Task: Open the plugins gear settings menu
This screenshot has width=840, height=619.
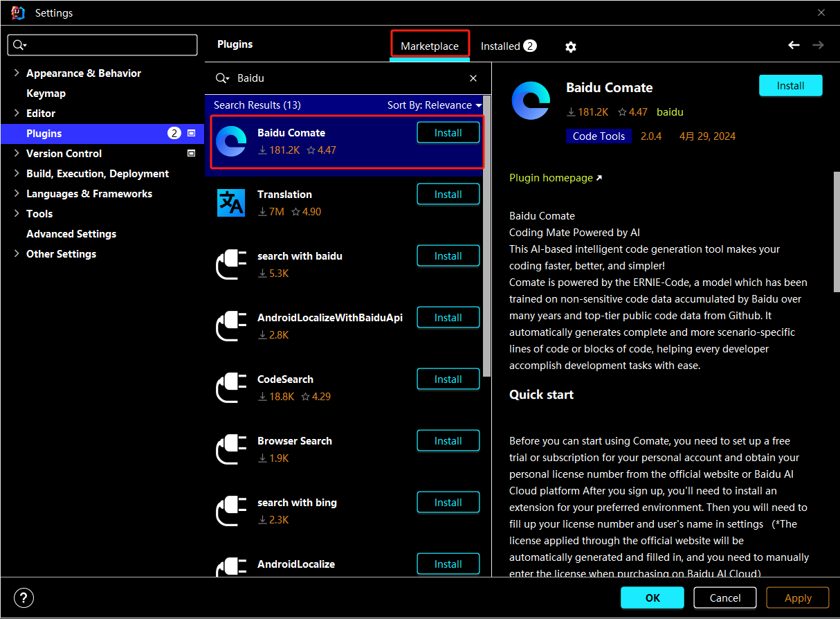Action: click(x=571, y=47)
